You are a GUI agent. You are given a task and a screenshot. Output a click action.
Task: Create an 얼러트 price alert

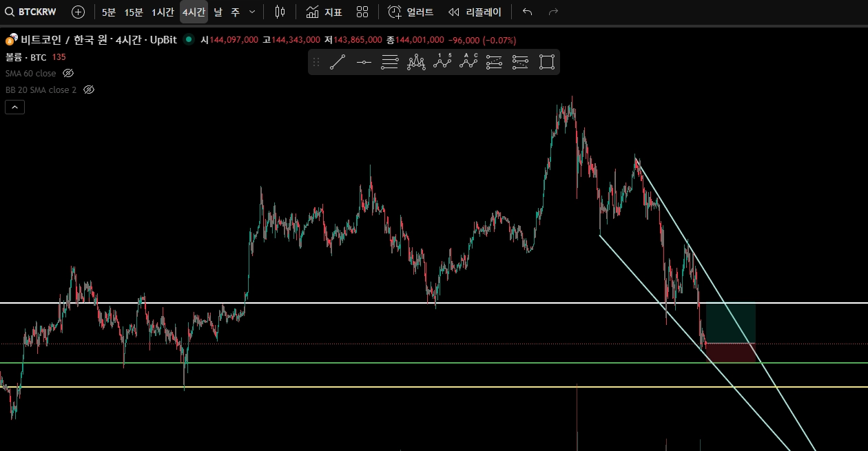coord(411,12)
